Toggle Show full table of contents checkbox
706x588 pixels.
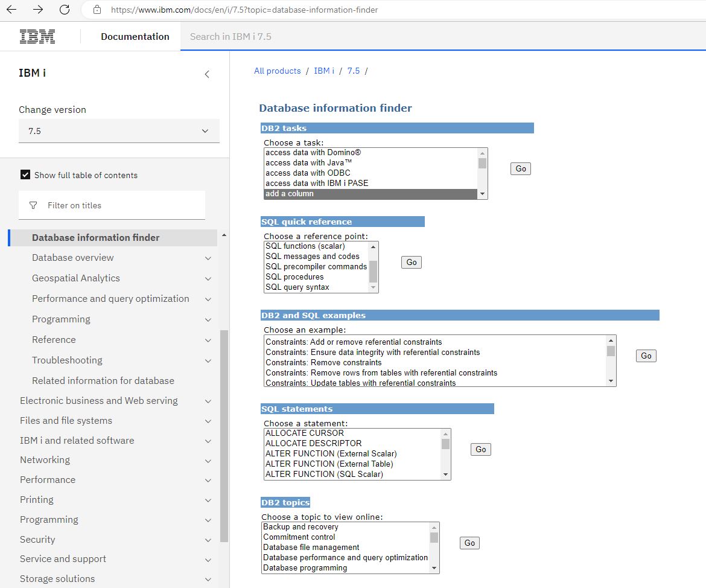pos(25,175)
